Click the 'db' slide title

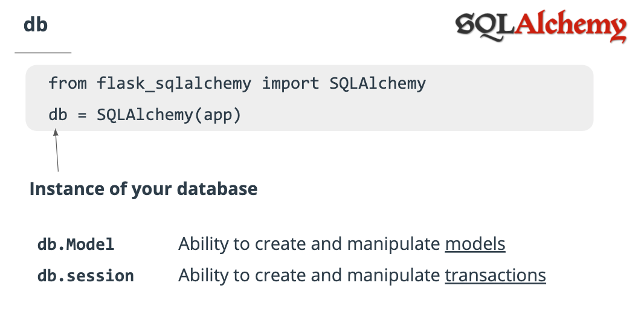click(x=36, y=25)
